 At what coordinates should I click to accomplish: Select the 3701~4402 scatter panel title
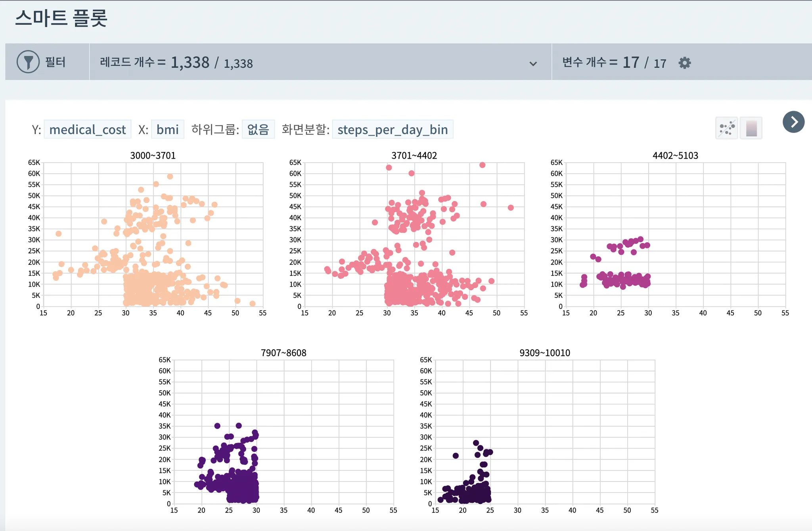pos(414,155)
